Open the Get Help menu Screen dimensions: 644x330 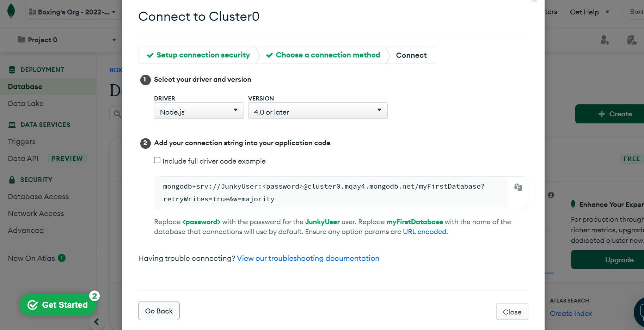pos(589,12)
